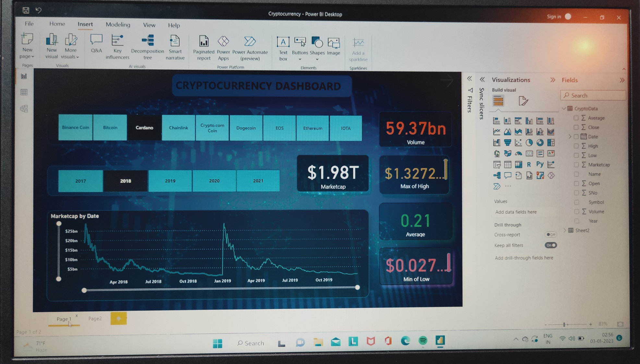Toggle Cross-report drill through off
640x364 pixels.
[x=551, y=234]
